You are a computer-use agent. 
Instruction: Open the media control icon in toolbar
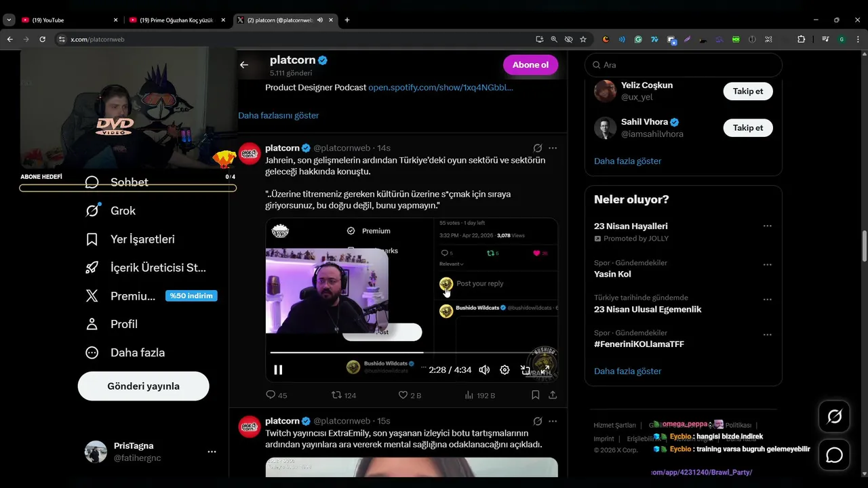click(x=825, y=39)
